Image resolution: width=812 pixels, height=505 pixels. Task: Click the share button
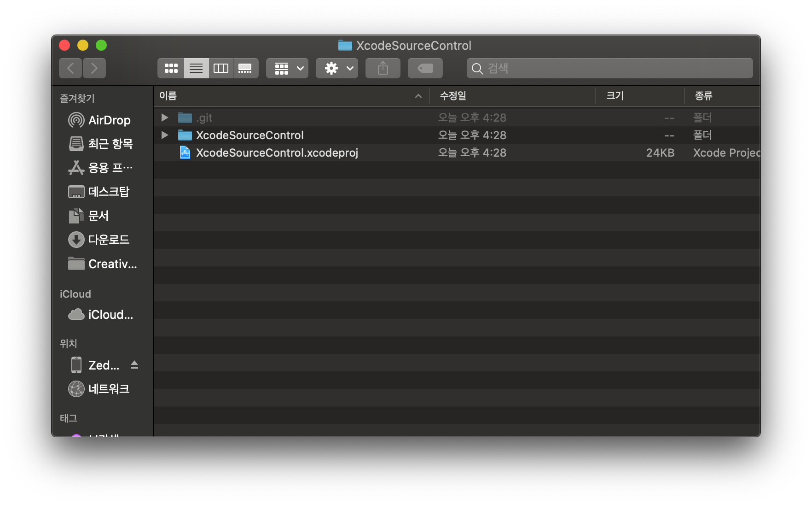(383, 68)
